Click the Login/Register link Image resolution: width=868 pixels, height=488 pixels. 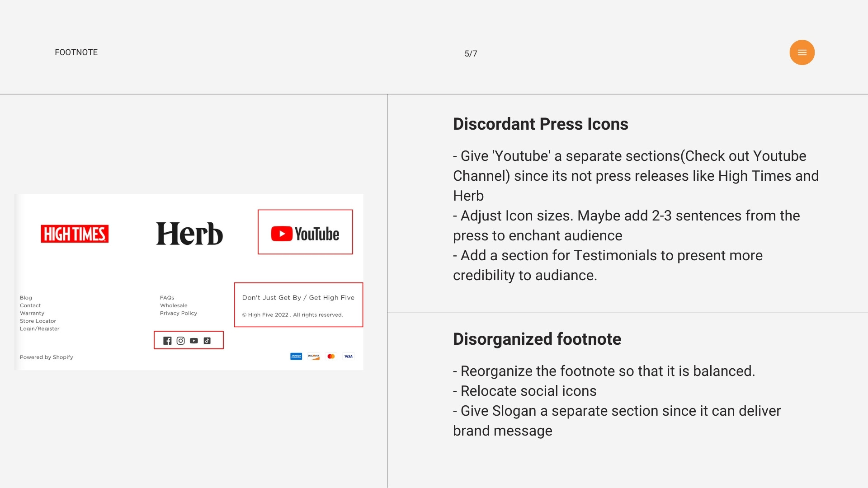click(x=40, y=329)
